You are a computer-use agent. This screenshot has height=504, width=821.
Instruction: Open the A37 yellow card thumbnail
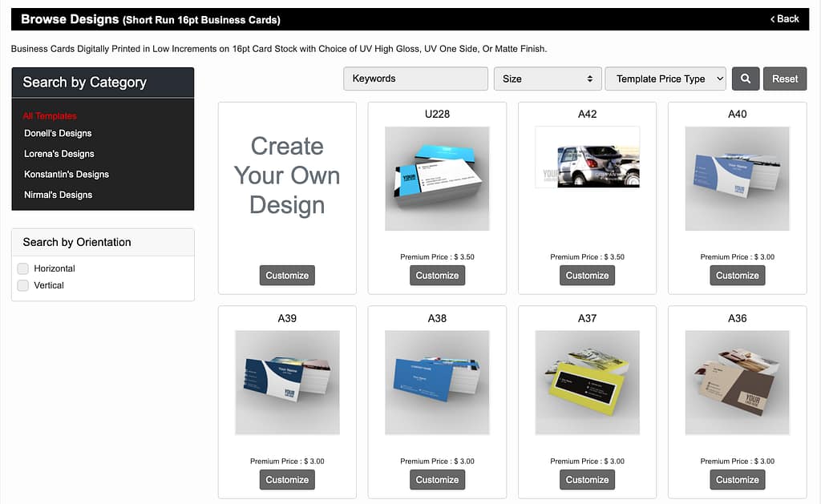(x=587, y=382)
